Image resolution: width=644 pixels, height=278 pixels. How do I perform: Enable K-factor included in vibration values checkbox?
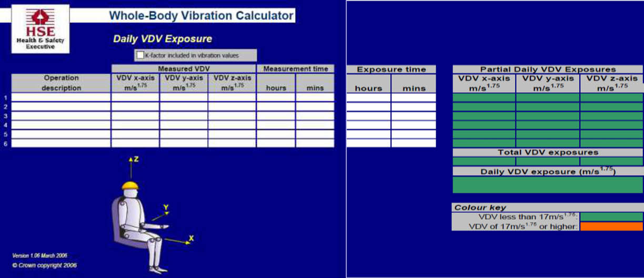point(140,55)
